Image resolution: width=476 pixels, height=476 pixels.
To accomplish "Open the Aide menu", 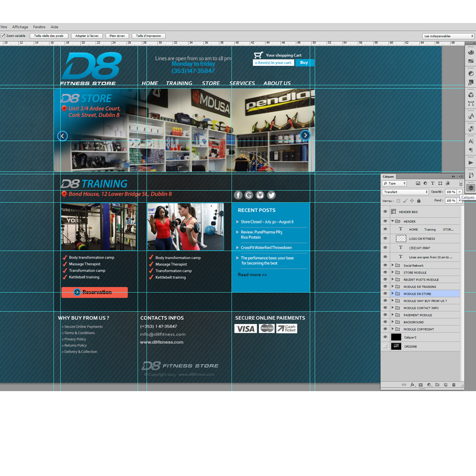I will point(54,27).
